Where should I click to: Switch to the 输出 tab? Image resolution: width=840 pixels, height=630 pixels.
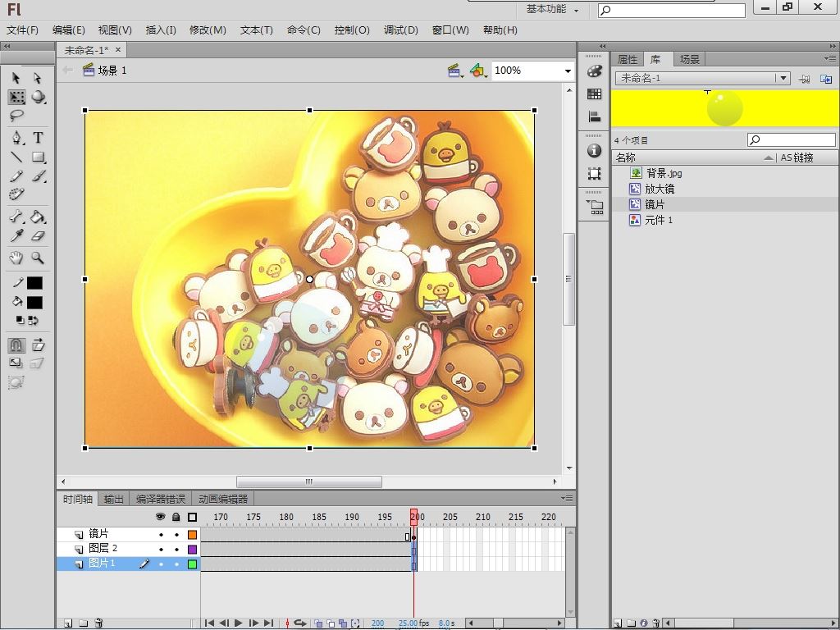click(x=113, y=500)
